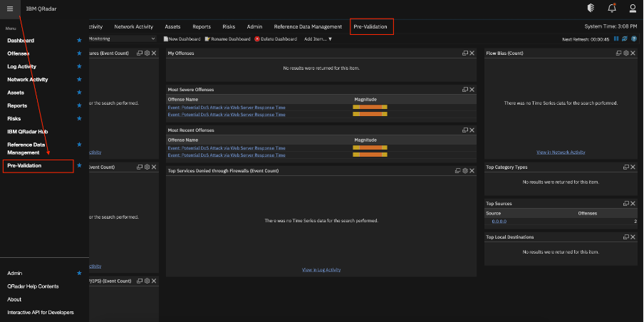Close the My Offenses panel
Screen dimensions: 644x322
(472, 53)
